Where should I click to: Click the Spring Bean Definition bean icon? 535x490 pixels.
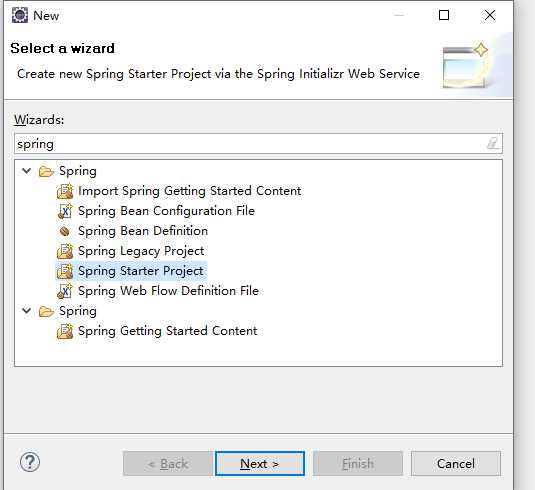pyautogui.click(x=64, y=232)
